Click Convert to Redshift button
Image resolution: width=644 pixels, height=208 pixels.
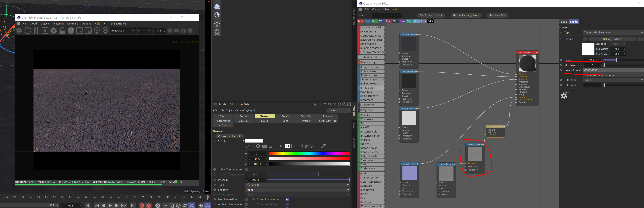[x=230, y=136]
